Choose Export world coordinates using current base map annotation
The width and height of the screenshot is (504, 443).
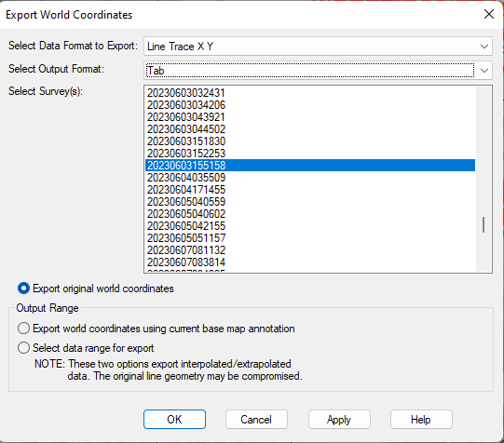[24, 329]
